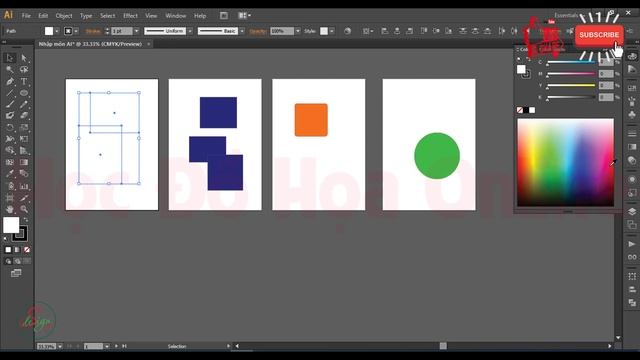
Task: Select the Type tool
Action: [24, 81]
